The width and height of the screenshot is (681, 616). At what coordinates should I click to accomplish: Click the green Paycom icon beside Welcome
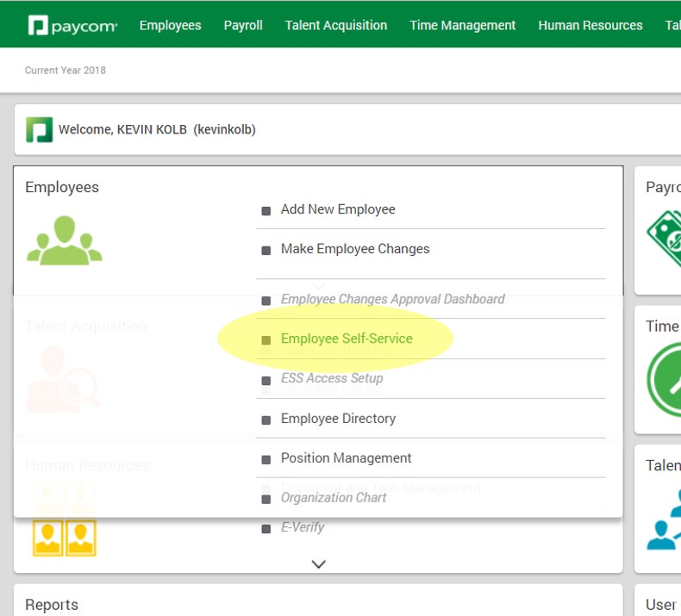(x=39, y=129)
